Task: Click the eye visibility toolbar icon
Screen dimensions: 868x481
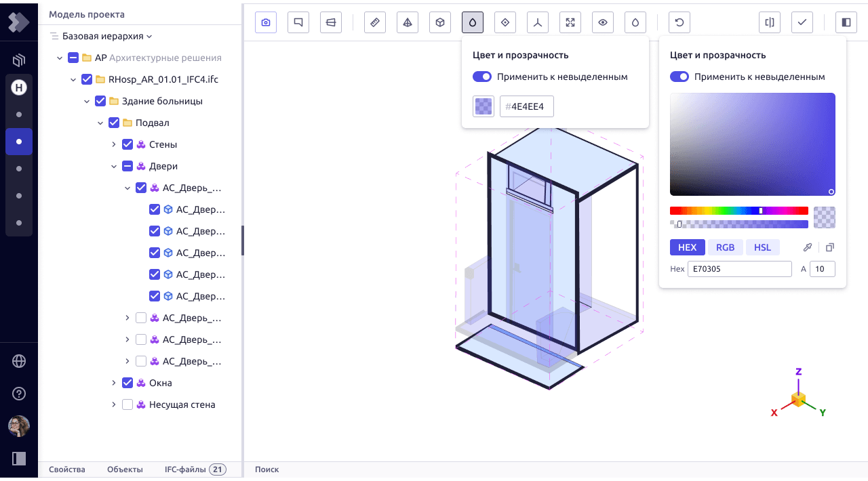Action: 603,22
